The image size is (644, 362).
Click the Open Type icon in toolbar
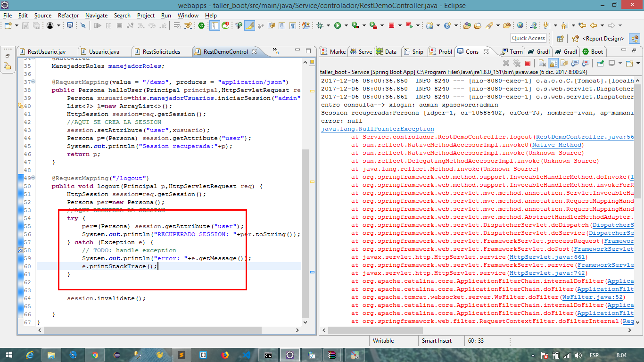pos(467,25)
